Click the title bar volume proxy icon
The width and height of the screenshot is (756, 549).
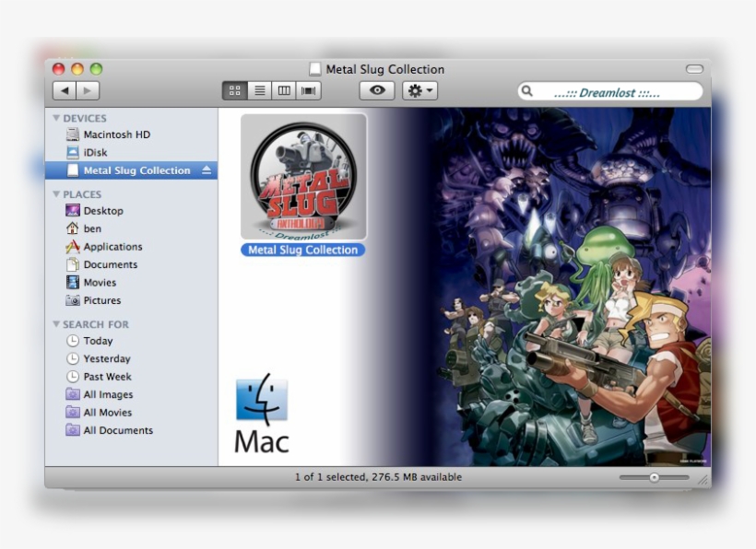pyautogui.click(x=314, y=69)
